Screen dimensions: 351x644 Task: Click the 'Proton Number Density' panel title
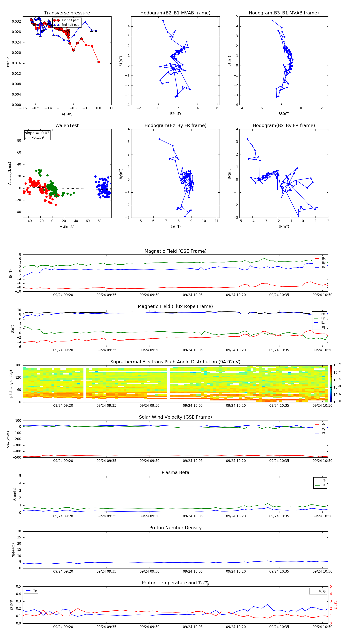[x=175, y=528]
